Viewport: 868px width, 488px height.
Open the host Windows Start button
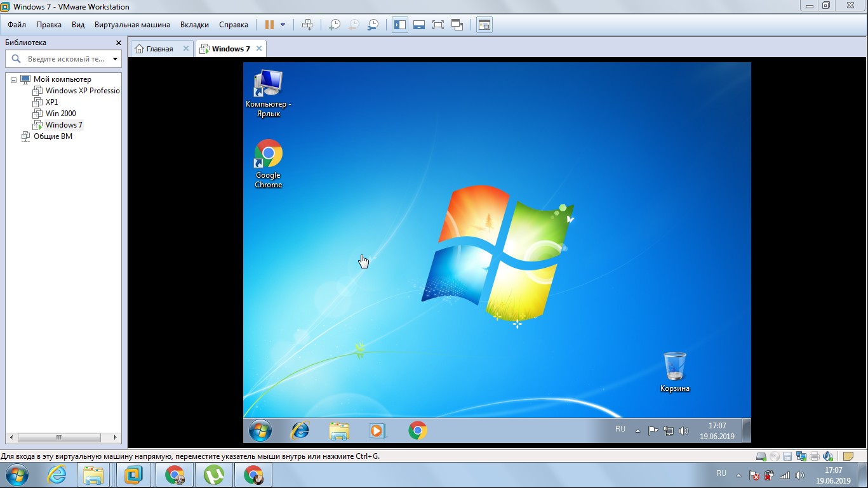17,475
